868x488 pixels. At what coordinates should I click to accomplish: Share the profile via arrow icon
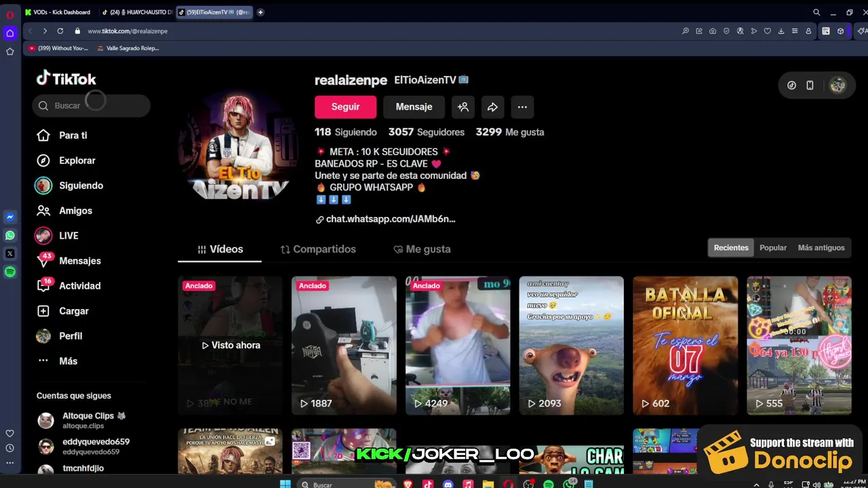[492, 107]
